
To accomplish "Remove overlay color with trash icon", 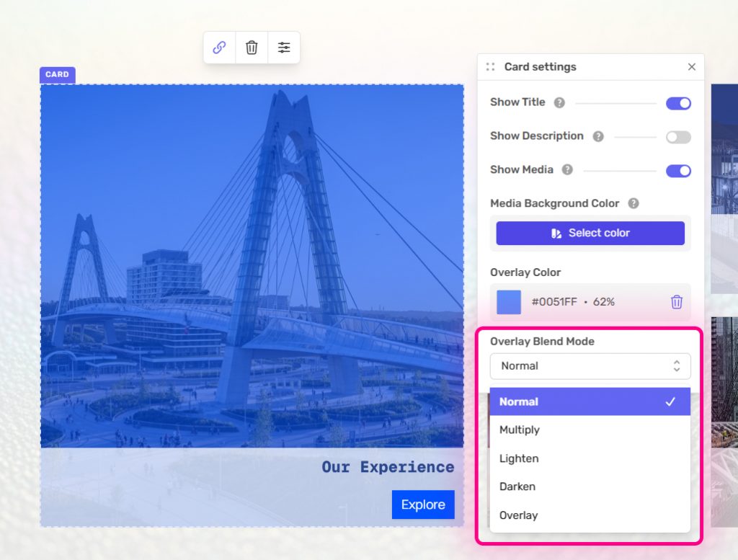I will tap(676, 302).
